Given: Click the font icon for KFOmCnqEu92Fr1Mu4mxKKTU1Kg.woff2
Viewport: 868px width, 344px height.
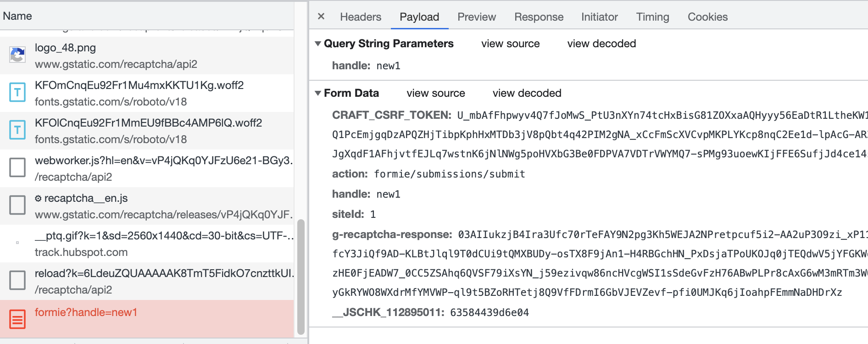Looking at the screenshot, I should click(x=17, y=93).
